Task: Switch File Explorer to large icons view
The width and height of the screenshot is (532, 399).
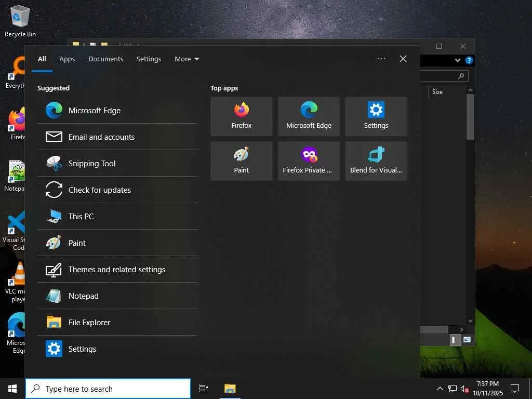Action: point(467,340)
